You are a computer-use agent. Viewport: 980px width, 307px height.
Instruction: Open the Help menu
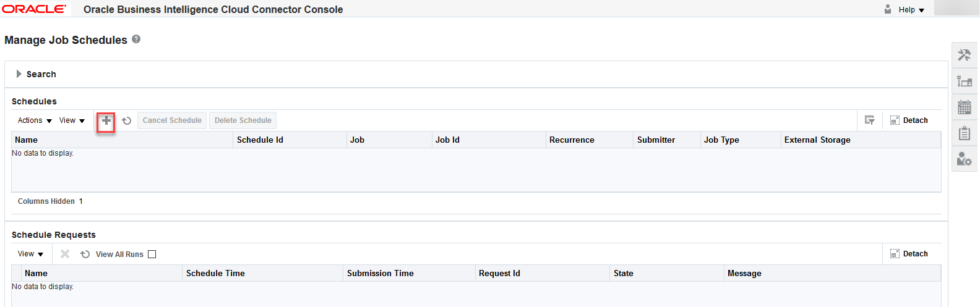click(911, 10)
